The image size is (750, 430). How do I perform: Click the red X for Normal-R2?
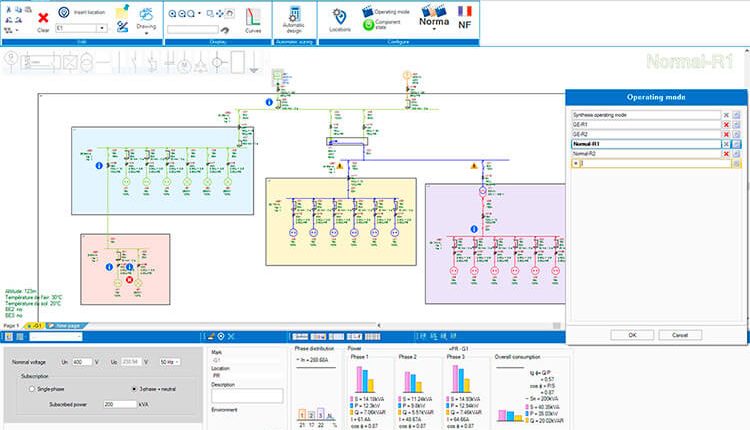click(x=726, y=154)
